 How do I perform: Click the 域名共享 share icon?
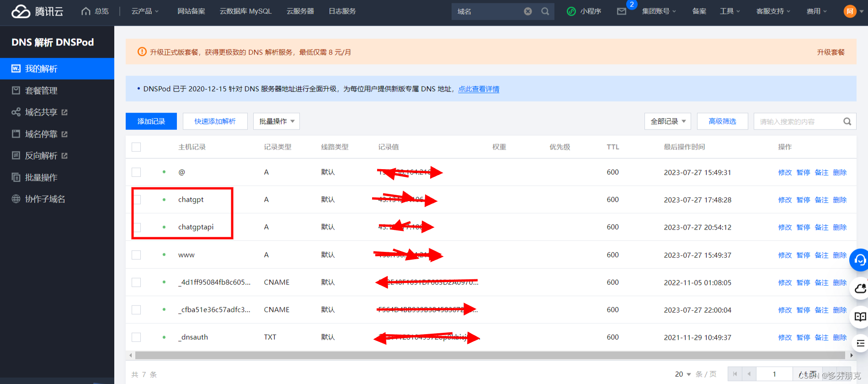(16, 112)
